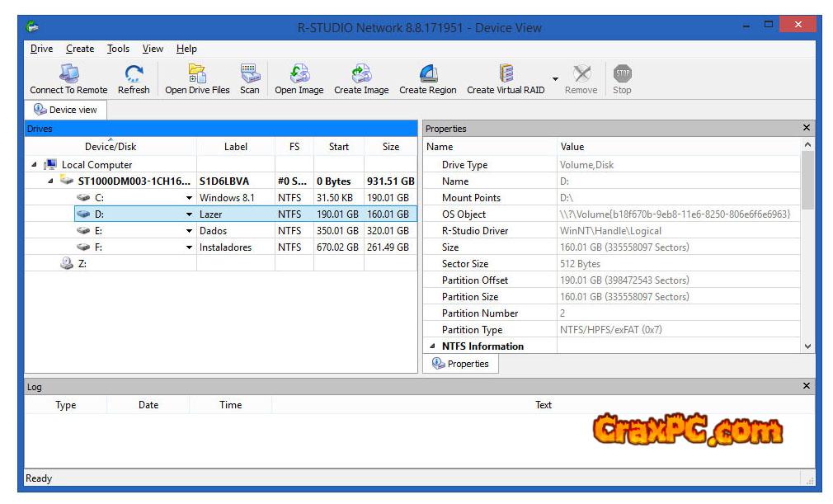833x504 pixels.
Task: Click the 'S1D6LBVA' serial label cell
Action: [x=235, y=181]
